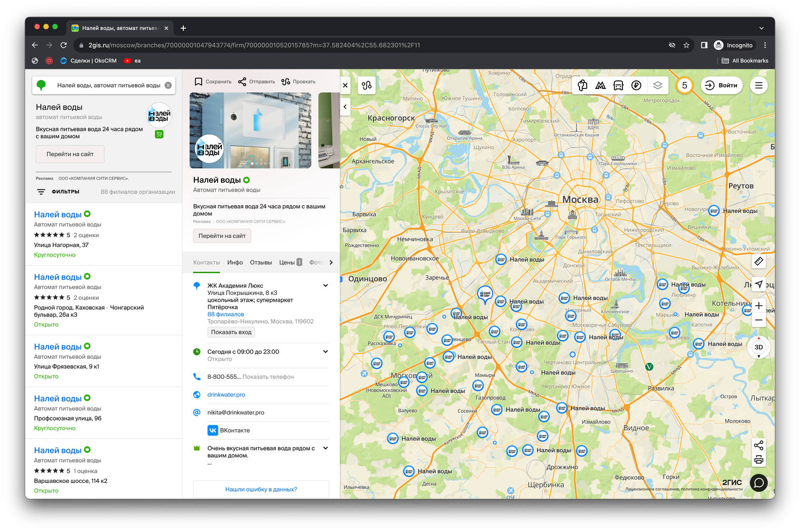The height and width of the screenshot is (532, 800).
Task: Click the route builder icon on map
Action: tap(367, 86)
